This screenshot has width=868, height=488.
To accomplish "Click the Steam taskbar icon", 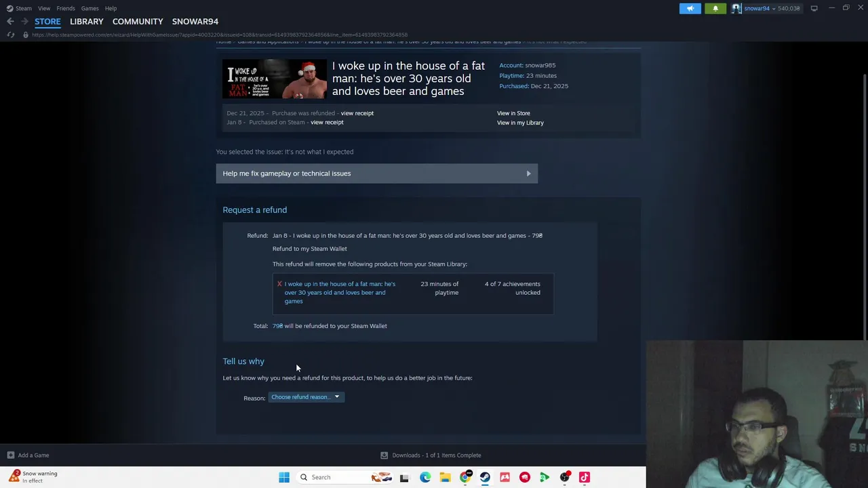I will click(x=485, y=477).
